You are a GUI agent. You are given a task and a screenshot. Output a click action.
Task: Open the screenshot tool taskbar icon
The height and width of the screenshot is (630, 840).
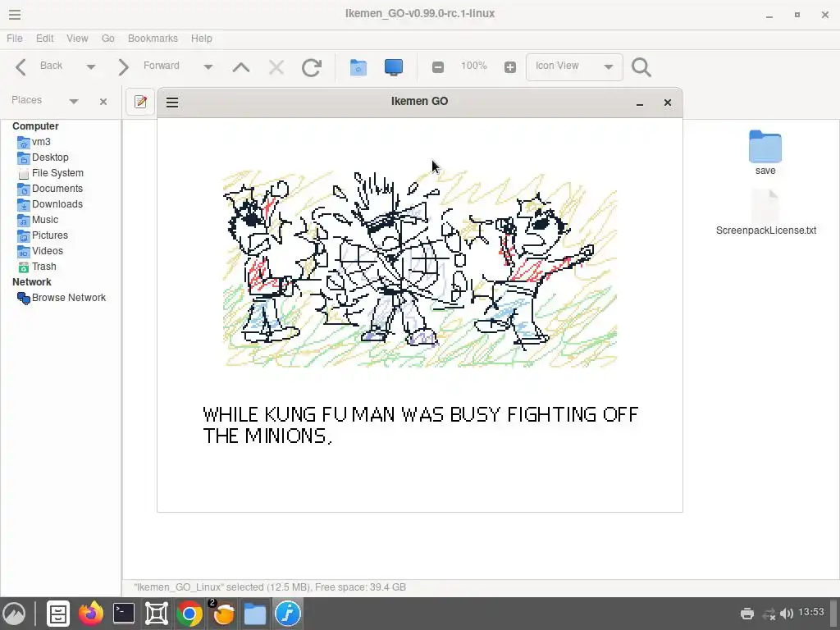click(157, 614)
